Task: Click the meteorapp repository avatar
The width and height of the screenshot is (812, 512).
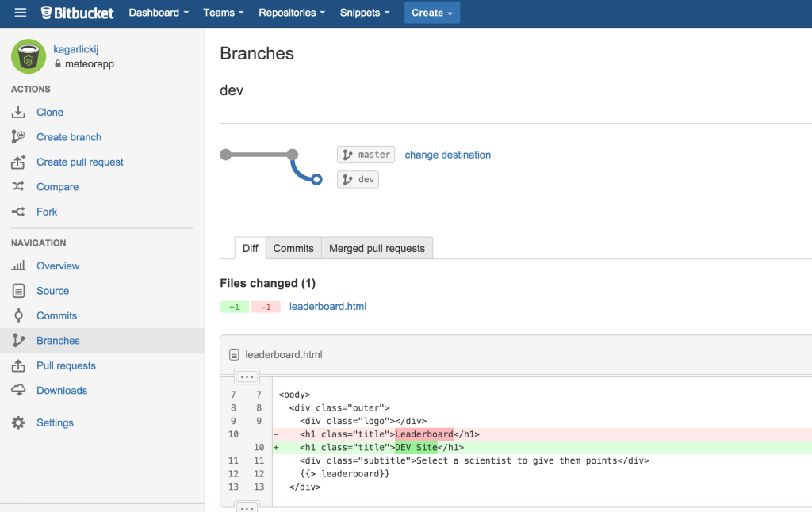Action: [x=29, y=56]
